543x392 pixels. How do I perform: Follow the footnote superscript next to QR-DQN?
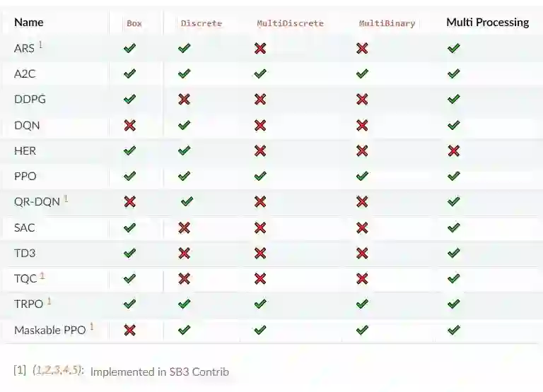[x=66, y=199]
